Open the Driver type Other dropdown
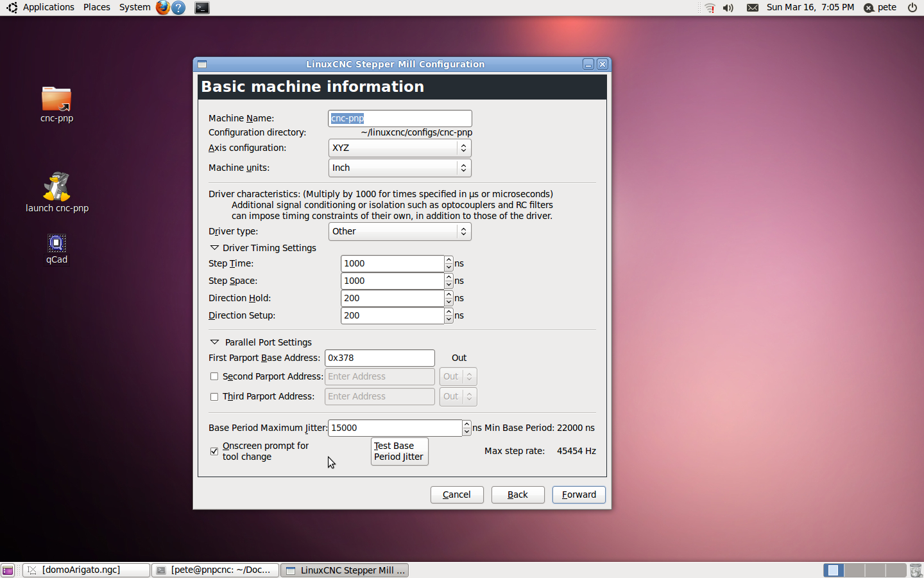This screenshot has width=924, height=578. 400,231
